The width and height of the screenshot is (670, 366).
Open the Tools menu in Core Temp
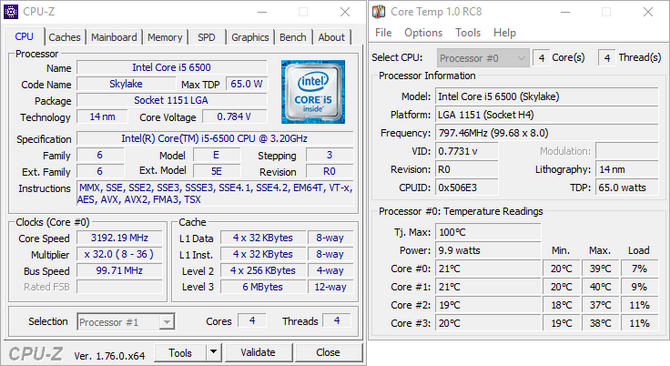point(468,33)
